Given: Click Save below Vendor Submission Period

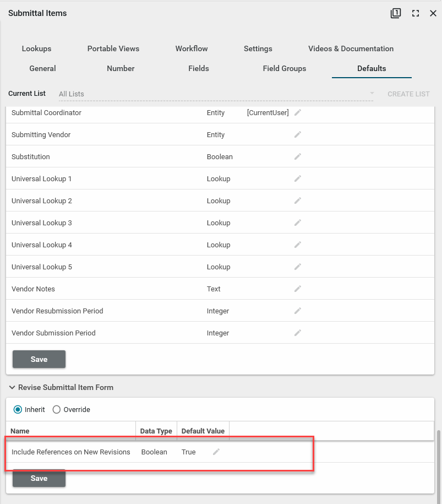Looking at the screenshot, I should click(39, 359).
